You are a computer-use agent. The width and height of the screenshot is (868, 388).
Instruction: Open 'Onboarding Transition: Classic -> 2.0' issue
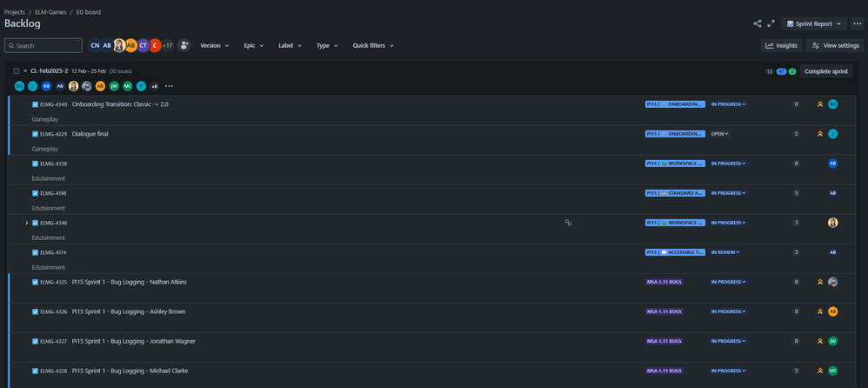(120, 104)
